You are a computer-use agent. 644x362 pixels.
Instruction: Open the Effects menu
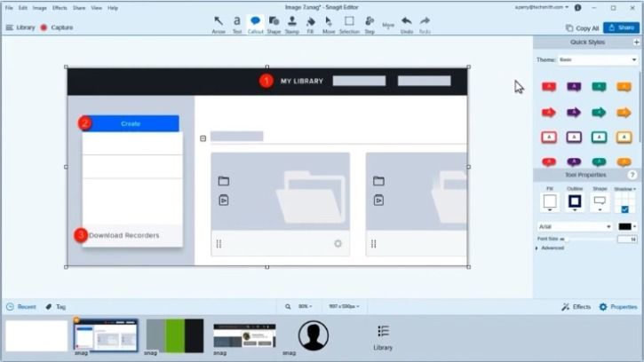coord(60,8)
